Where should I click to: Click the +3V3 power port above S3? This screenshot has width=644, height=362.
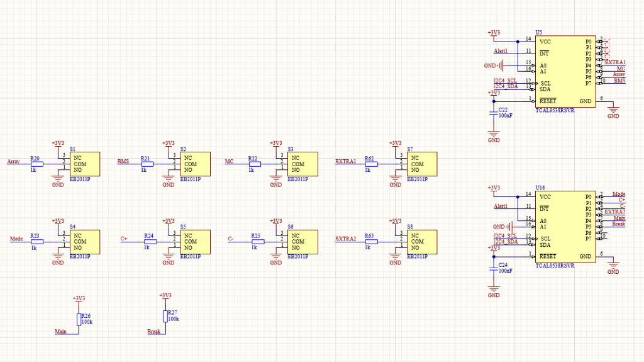(275, 144)
